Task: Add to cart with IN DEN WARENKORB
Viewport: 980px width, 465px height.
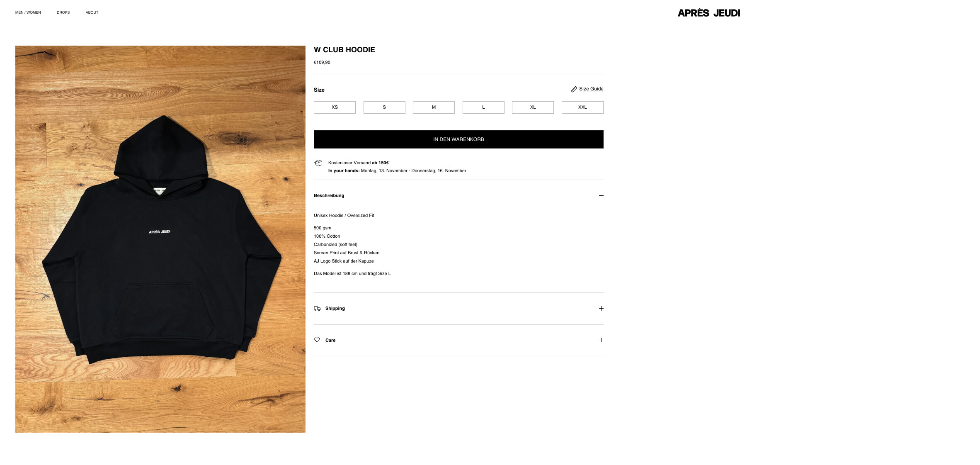Action: tap(458, 139)
